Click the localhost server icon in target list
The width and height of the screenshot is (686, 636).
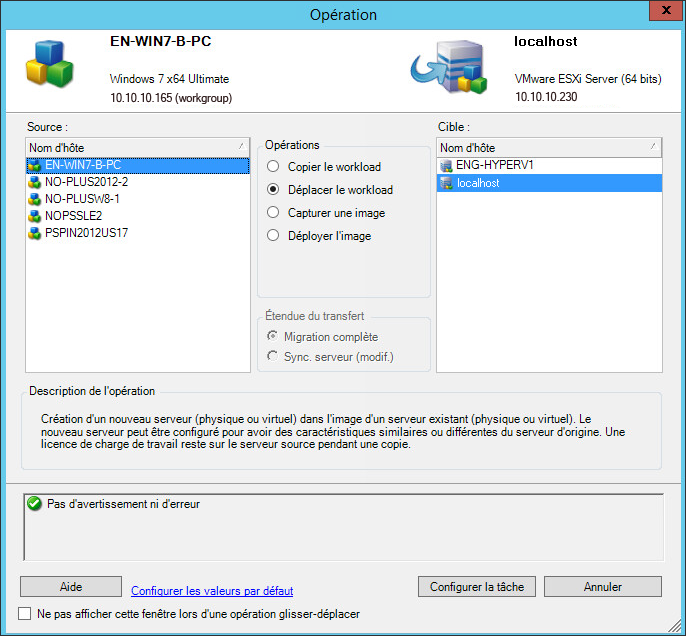[446, 183]
